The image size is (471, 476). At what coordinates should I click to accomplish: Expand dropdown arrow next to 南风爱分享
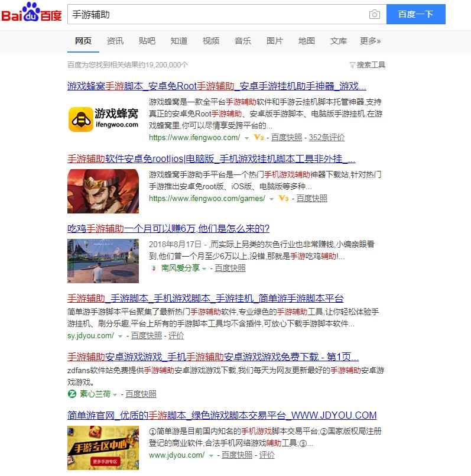point(204,269)
